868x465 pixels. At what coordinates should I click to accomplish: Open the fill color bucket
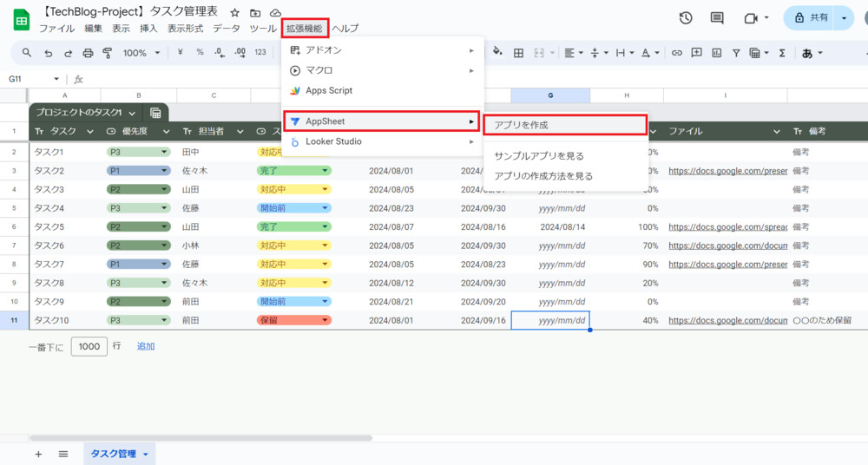(x=497, y=52)
